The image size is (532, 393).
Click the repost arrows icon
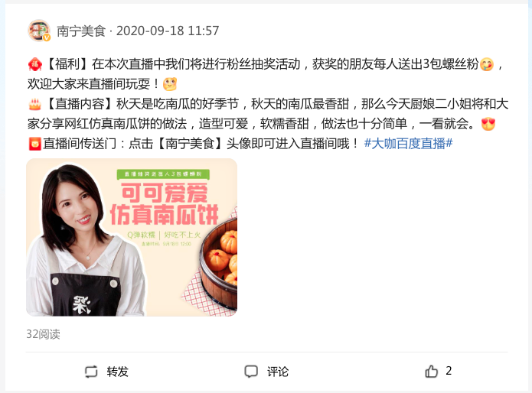(x=91, y=372)
